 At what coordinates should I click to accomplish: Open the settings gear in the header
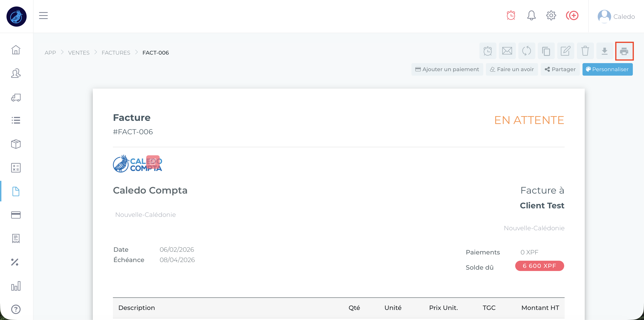(x=551, y=16)
